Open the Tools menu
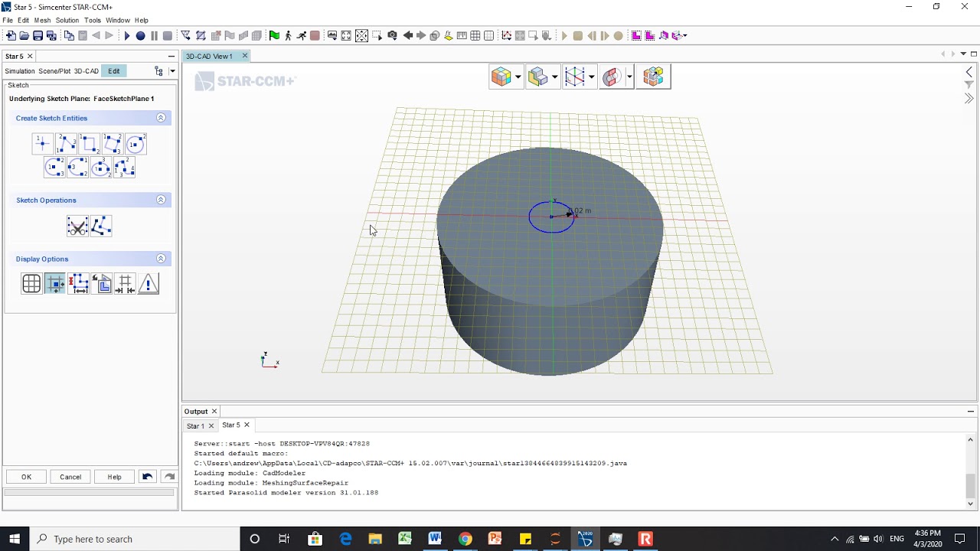 [93, 20]
